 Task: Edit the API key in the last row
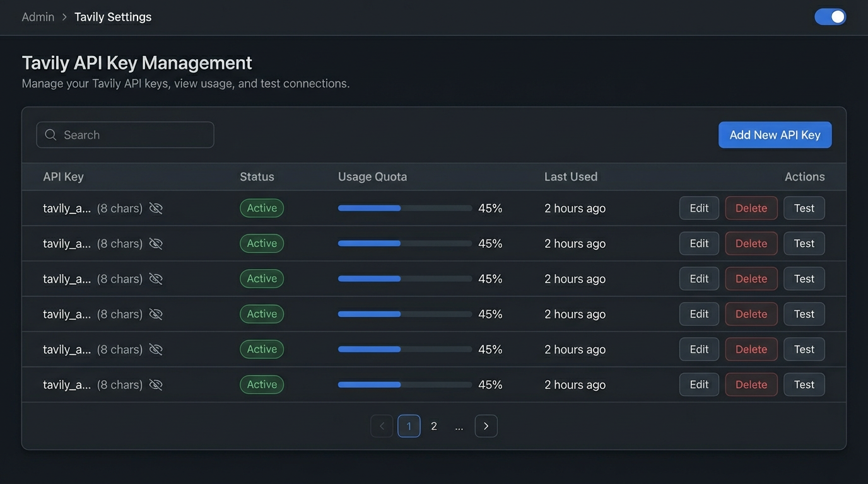[x=699, y=385]
